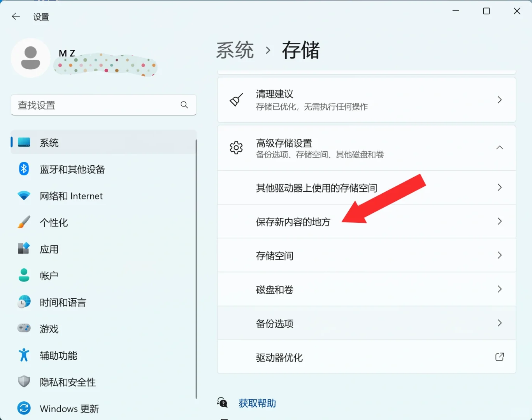
Task: Open the 存储空间 entry
Action: pyautogui.click(x=367, y=255)
